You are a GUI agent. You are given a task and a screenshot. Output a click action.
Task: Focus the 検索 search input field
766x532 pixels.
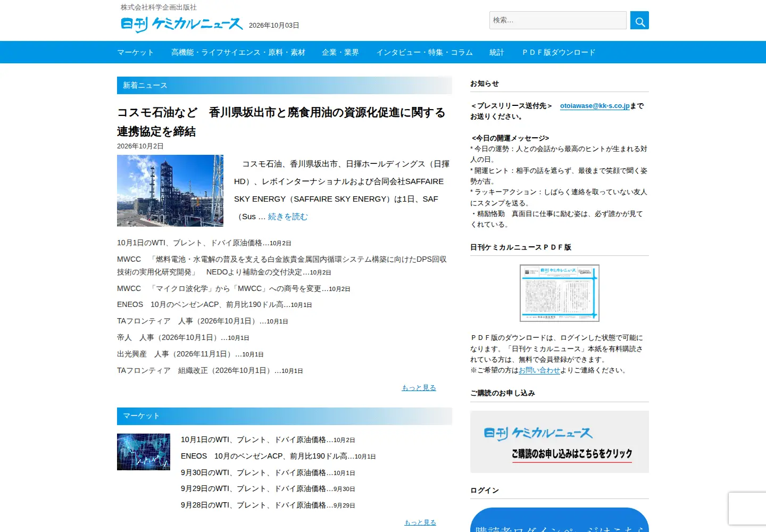point(557,20)
